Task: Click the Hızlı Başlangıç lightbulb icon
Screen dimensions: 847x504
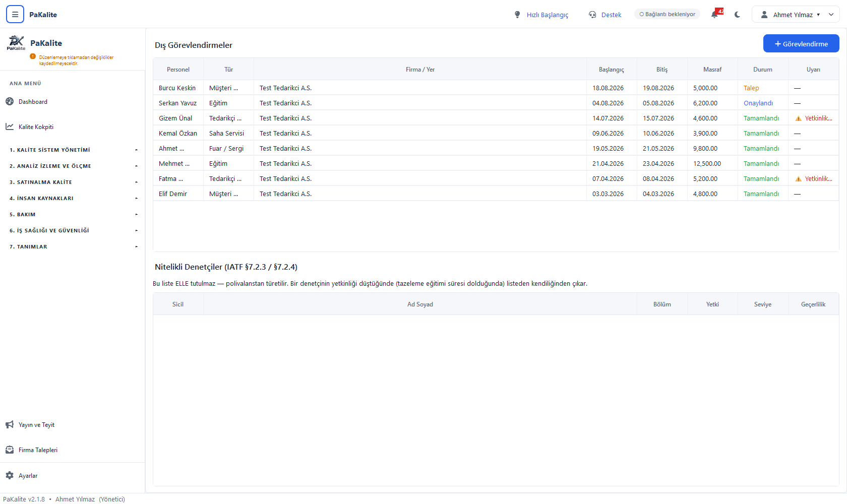Action: click(x=517, y=15)
